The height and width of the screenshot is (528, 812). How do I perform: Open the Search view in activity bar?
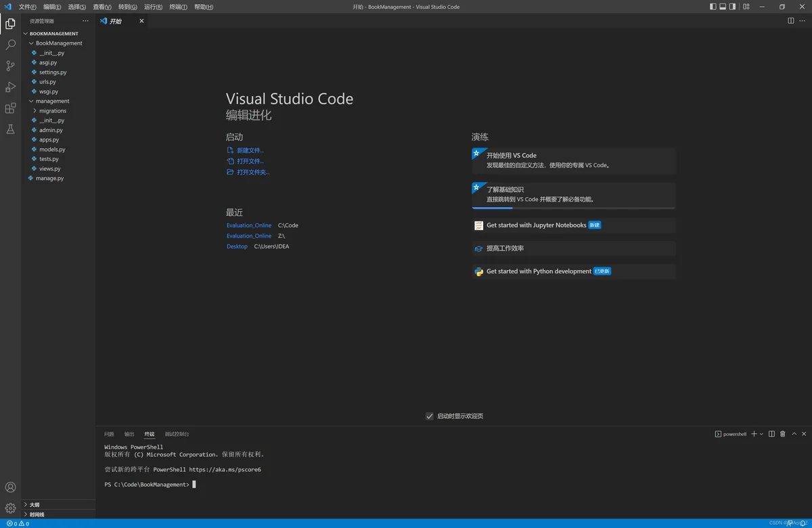pos(10,45)
